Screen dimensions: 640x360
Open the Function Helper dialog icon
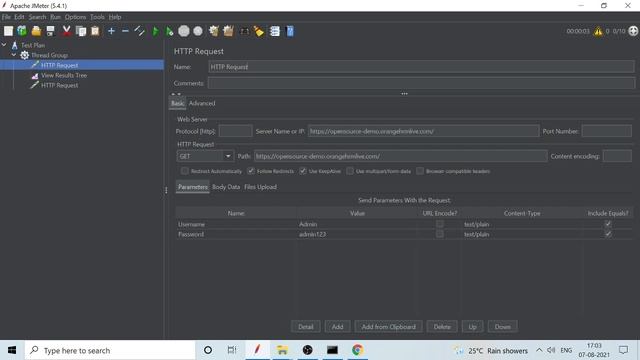[x=275, y=31]
